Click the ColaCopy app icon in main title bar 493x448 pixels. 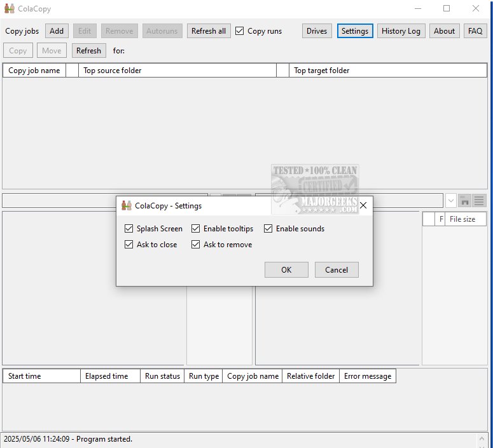[x=10, y=8]
